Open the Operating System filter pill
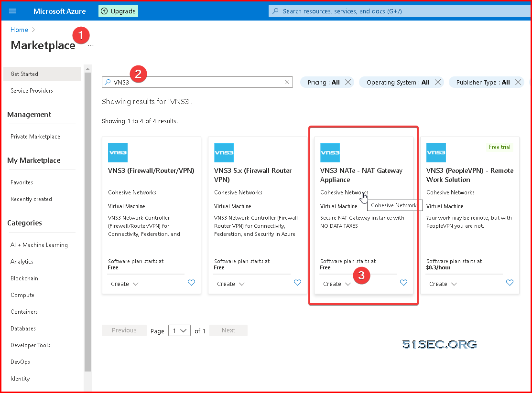532x393 pixels. tap(398, 83)
